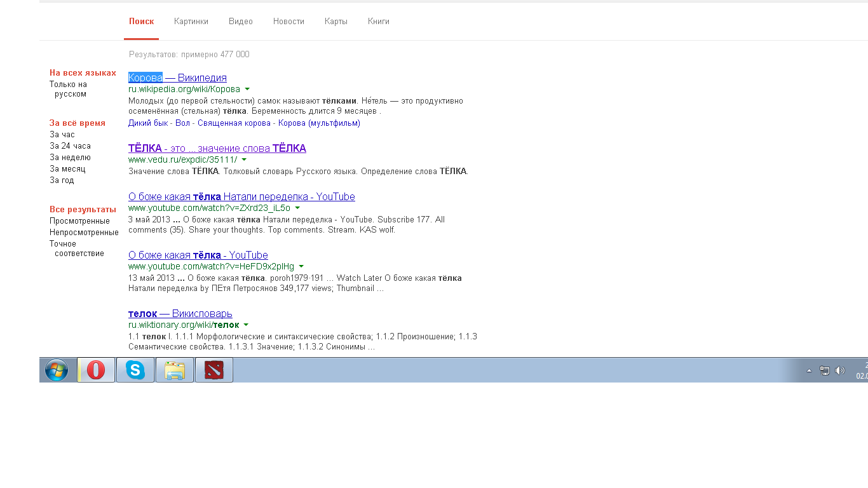Open the Корова — Википедия result

[x=177, y=78]
